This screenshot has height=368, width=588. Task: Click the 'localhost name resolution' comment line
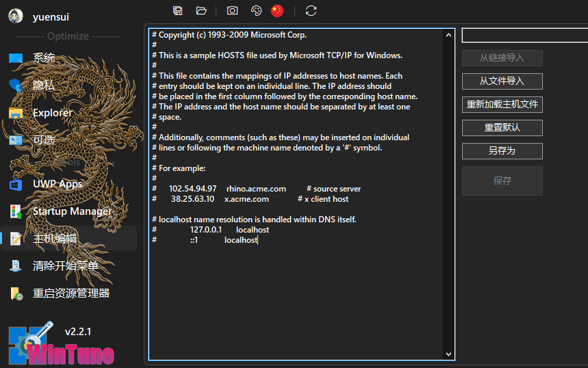[254, 220]
